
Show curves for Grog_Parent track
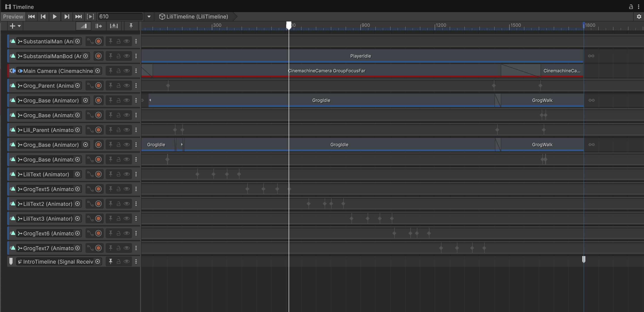pos(90,86)
